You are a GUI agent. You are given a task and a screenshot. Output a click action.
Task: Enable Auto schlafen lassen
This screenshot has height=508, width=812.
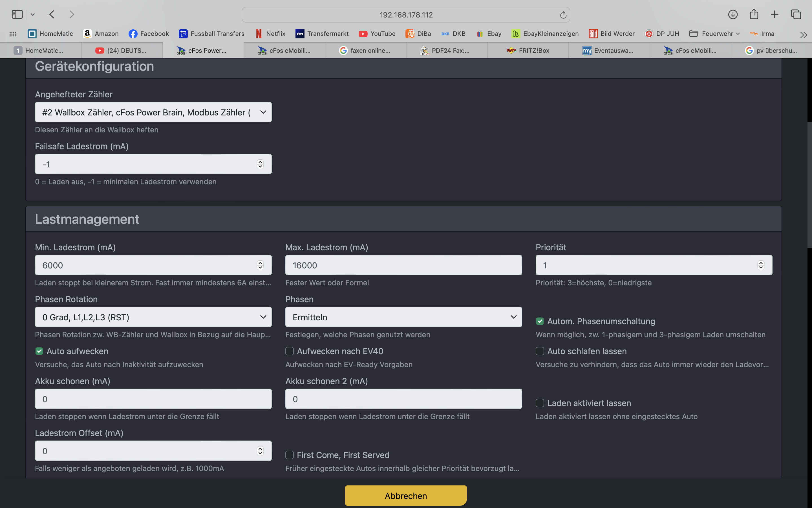540,351
